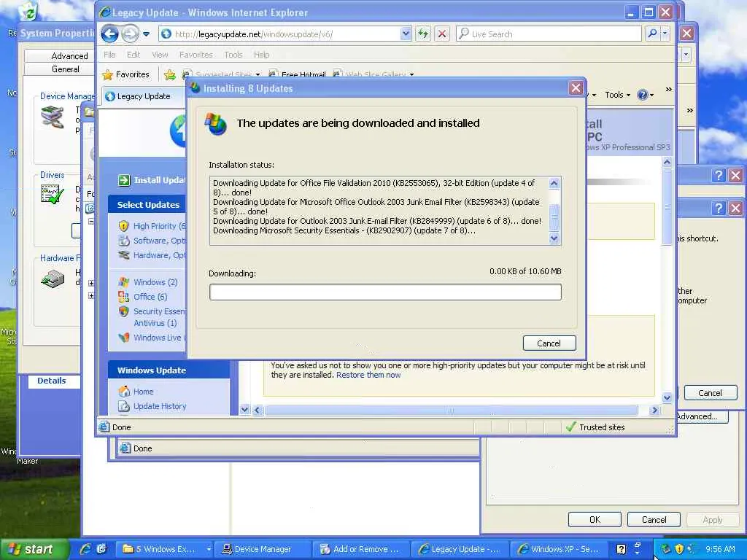The image size is (747, 560).
Task: Click the Trusted sites status bar zone
Action: click(595, 427)
